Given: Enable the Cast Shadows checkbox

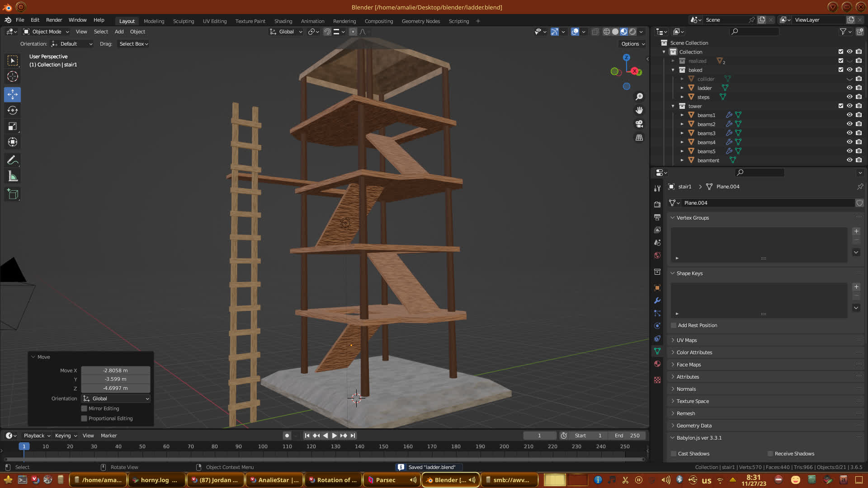Looking at the screenshot, I should click(674, 454).
